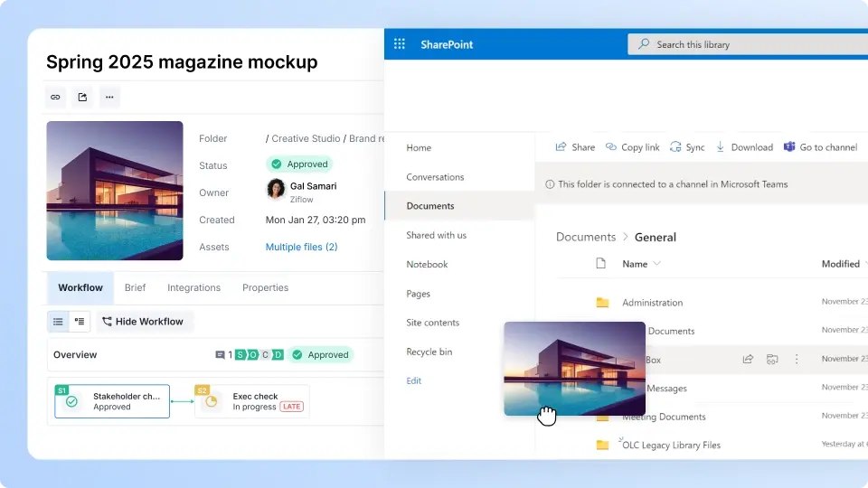
Task: Click Hide Workflow button
Action: [x=143, y=322]
